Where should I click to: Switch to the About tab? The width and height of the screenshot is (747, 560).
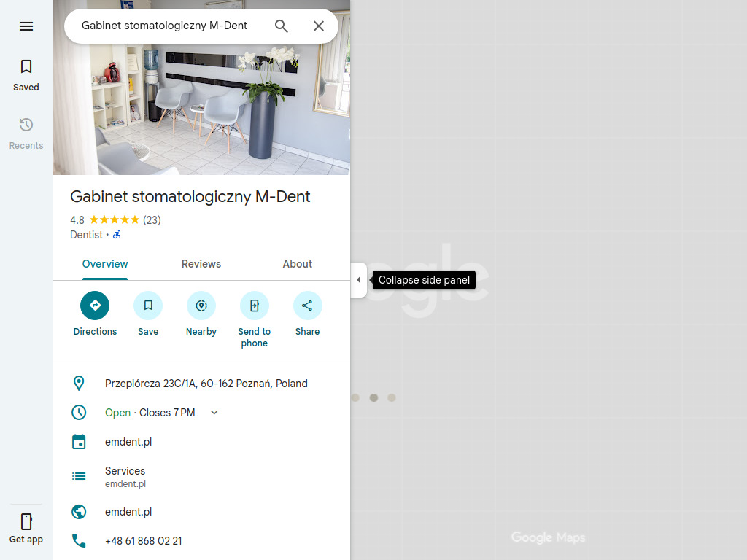[x=298, y=264]
